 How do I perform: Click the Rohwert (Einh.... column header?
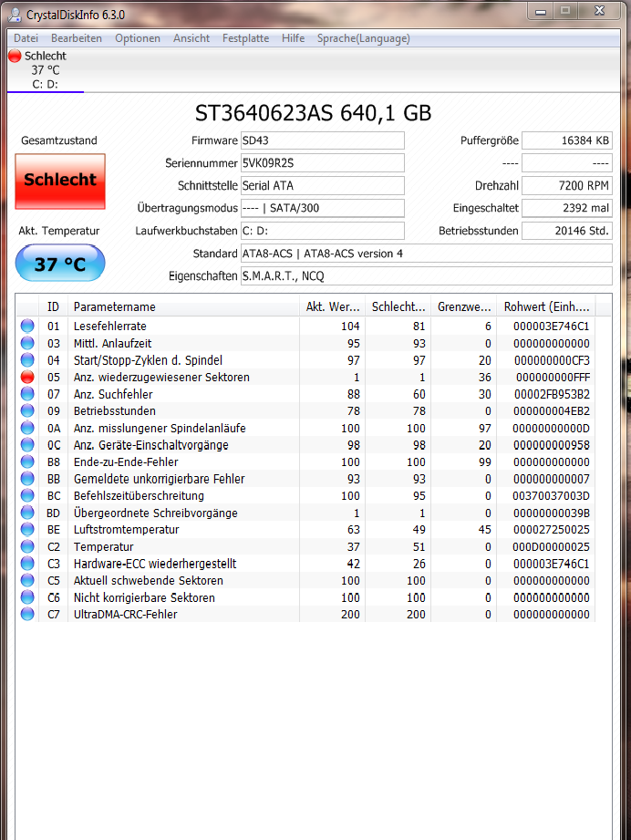coord(546,306)
